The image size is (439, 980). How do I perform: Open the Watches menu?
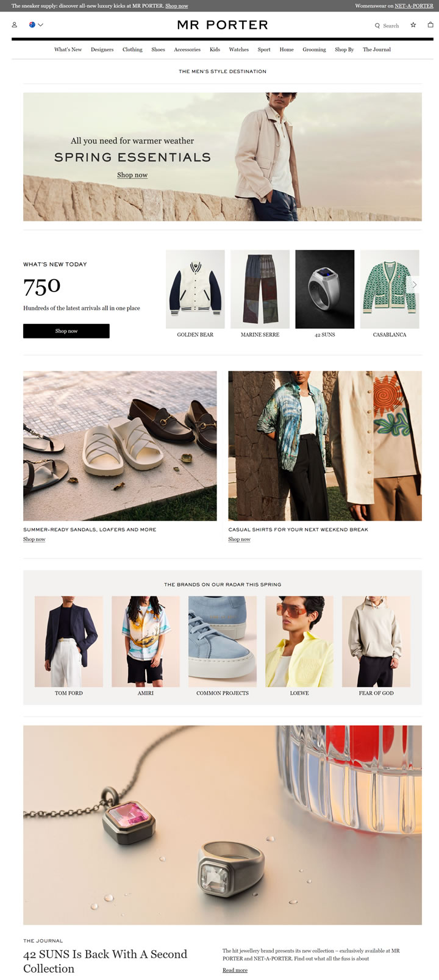238,49
